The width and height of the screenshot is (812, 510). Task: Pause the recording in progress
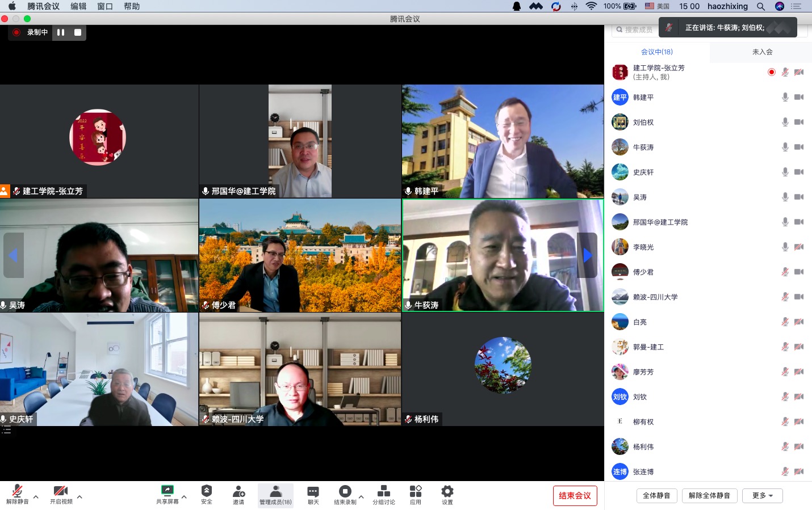click(x=61, y=32)
